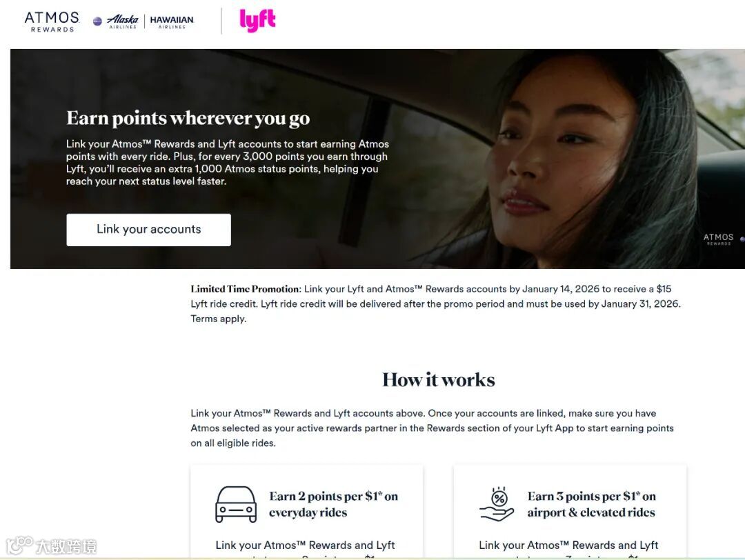Viewport: 745px width, 560px height.
Task: Click the car icon for everyday rides
Action: [x=236, y=504]
